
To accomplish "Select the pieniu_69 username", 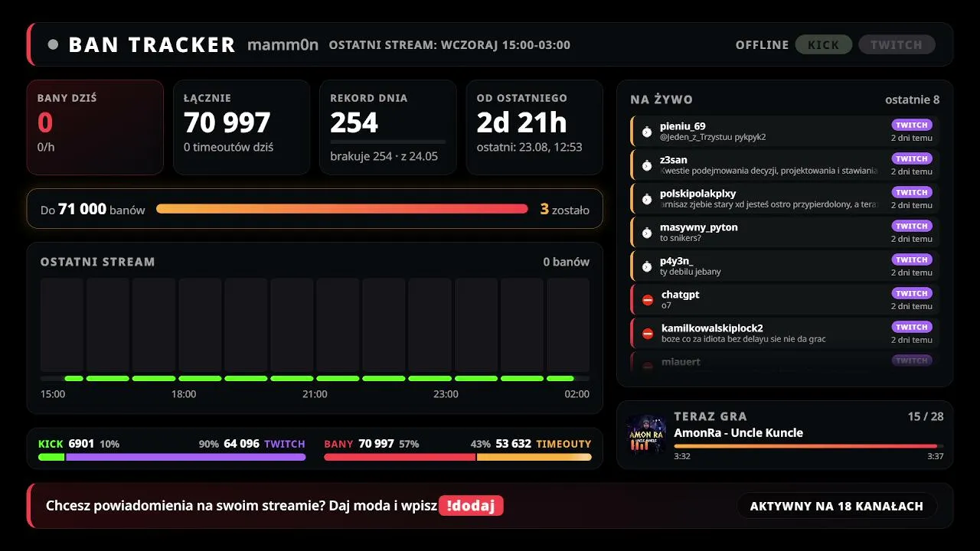I will [x=683, y=126].
